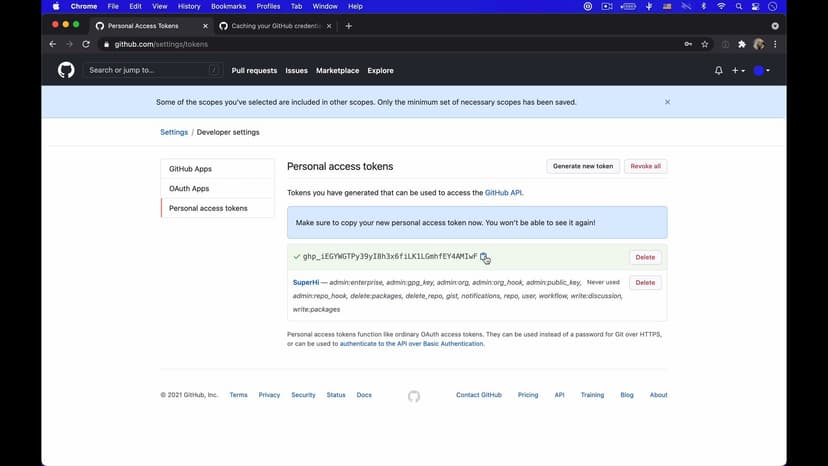The image size is (828, 466).
Task: Bookmark this page with star icon
Action: click(x=705, y=44)
